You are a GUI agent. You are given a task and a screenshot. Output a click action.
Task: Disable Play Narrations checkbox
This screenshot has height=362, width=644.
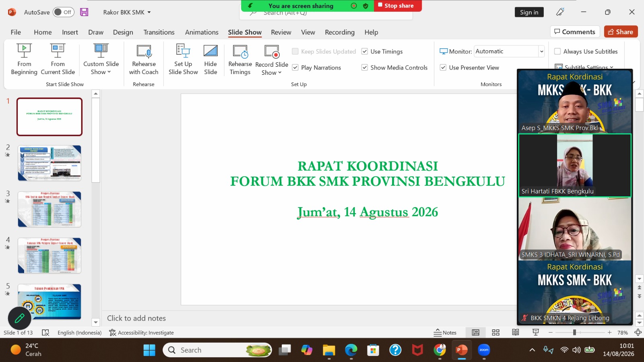click(295, 68)
